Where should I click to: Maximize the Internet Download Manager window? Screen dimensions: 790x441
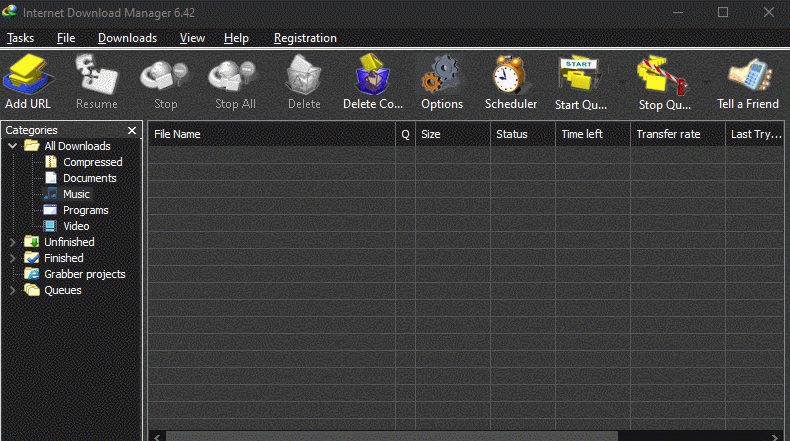point(723,12)
